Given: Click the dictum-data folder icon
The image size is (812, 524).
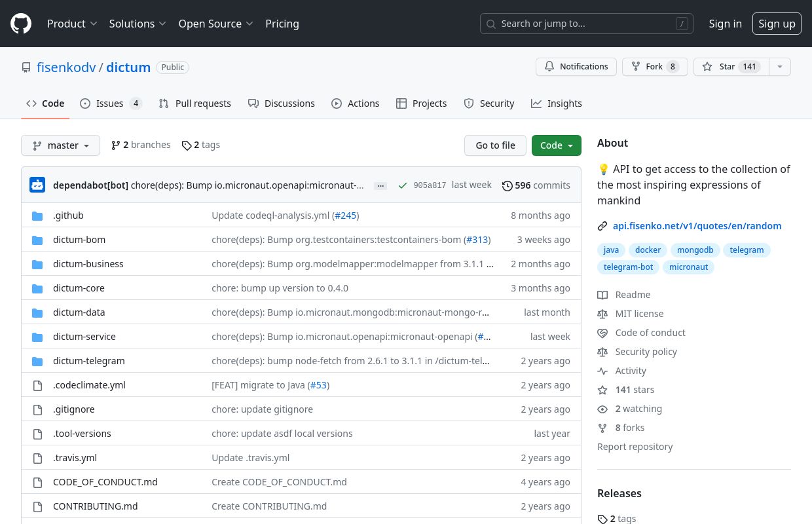Looking at the screenshot, I should click(38, 312).
